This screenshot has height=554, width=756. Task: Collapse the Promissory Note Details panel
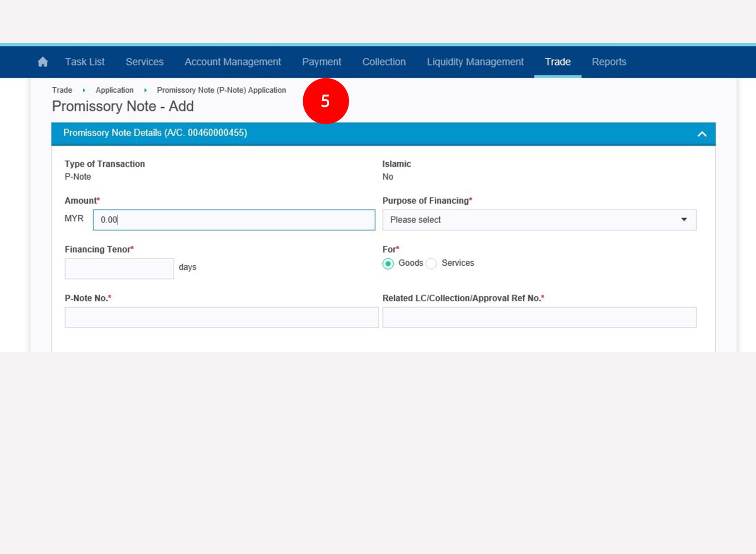(701, 134)
